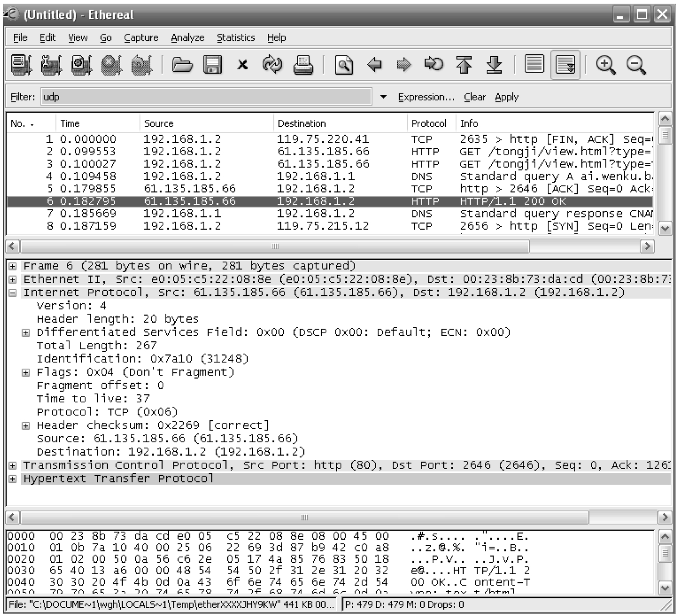
Task: Click the Apply filter button
Action: [506, 97]
